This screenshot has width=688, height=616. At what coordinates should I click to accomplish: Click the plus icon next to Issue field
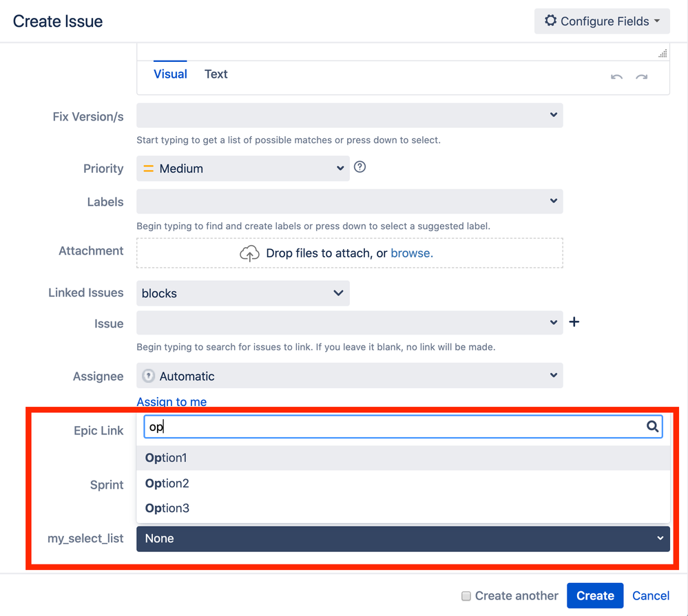click(574, 322)
